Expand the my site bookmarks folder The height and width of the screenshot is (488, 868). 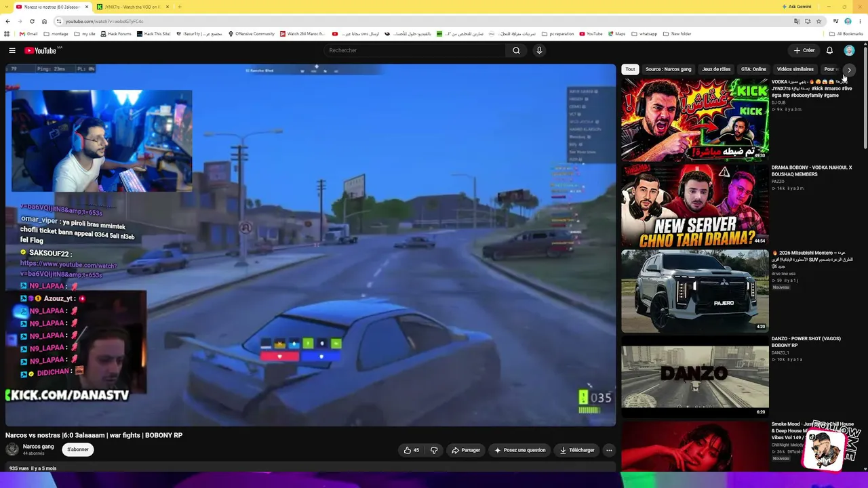[x=85, y=34]
